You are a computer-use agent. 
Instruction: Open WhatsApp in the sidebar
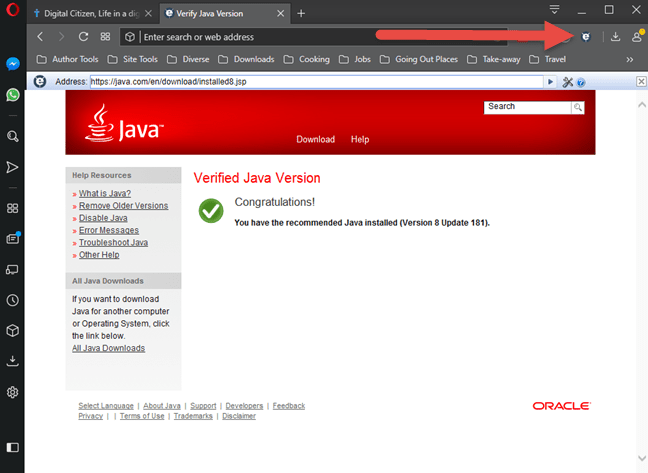click(13, 95)
